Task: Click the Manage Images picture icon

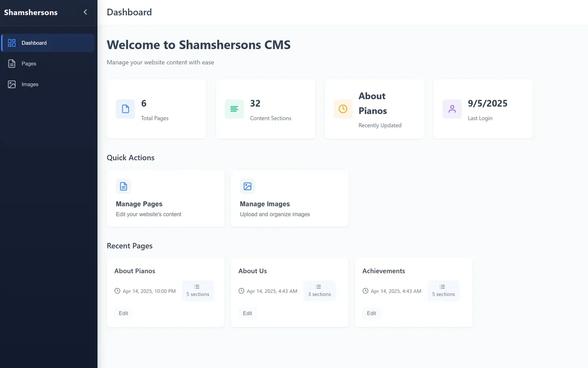Action: 248,186
